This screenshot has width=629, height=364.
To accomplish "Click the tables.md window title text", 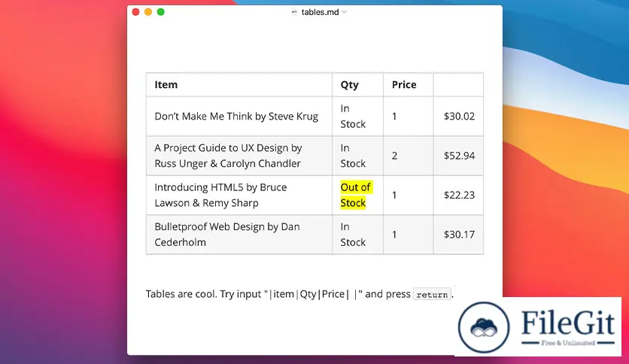I will coord(320,12).
